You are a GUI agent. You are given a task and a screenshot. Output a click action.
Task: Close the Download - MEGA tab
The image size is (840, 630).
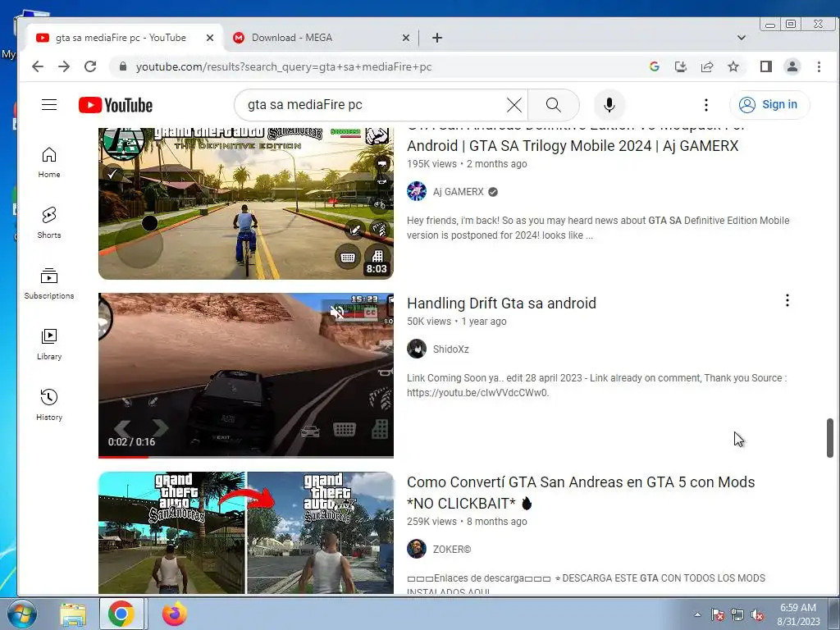tap(406, 38)
